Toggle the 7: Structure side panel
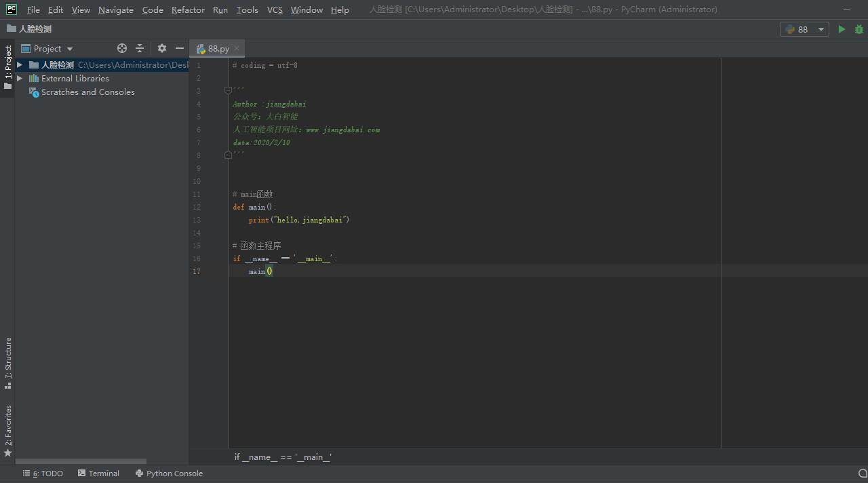The width and height of the screenshot is (868, 483). point(8,362)
